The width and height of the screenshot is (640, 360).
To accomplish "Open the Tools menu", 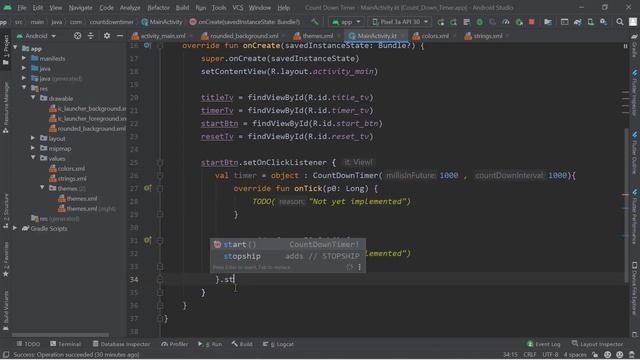I will click(x=219, y=8).
